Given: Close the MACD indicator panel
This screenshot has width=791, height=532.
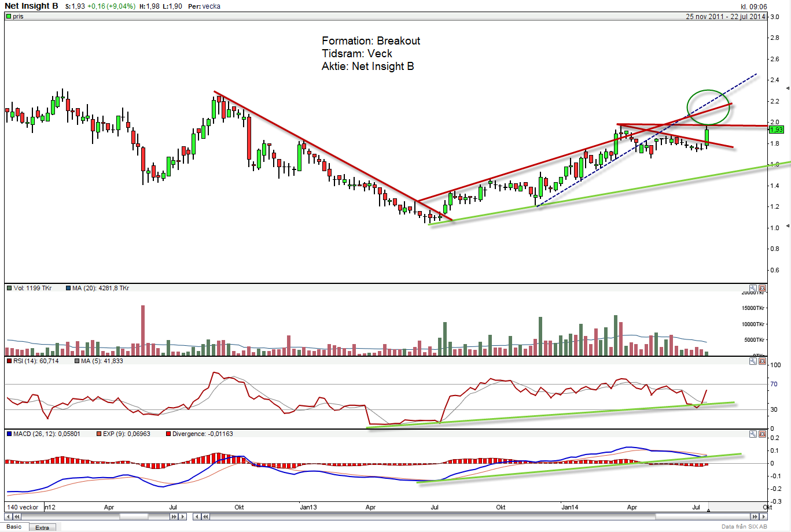Looking at the screenshot, I should [x=763, y=434].
